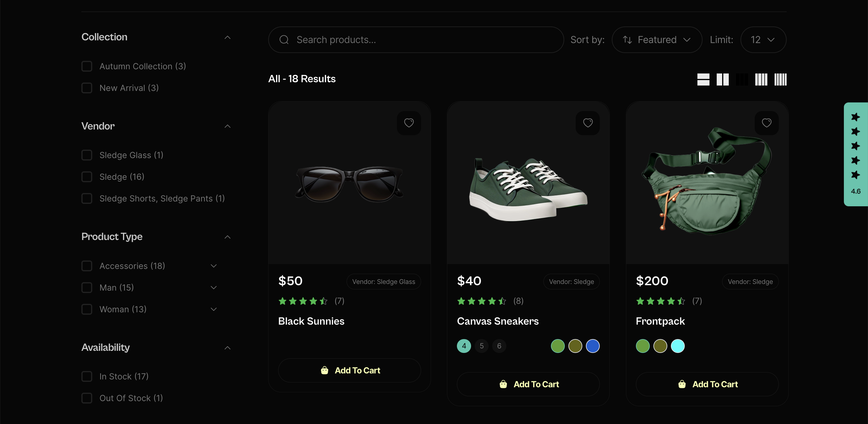Collapse the Collection filter section
The height and width of the screenshot is (424, 868).
(x=228, y=37)
